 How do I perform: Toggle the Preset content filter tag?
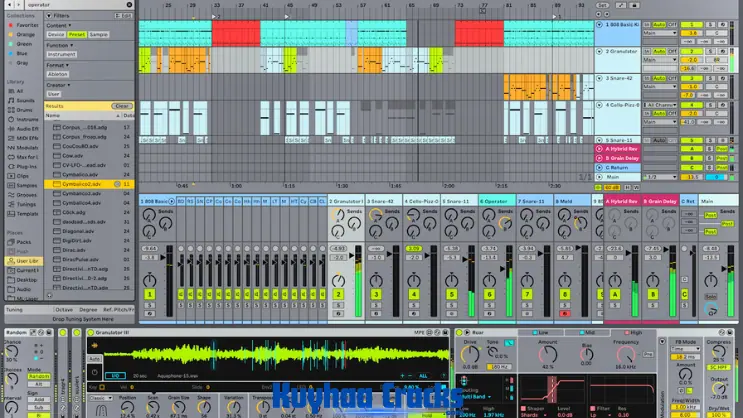(x=76, y=34)
